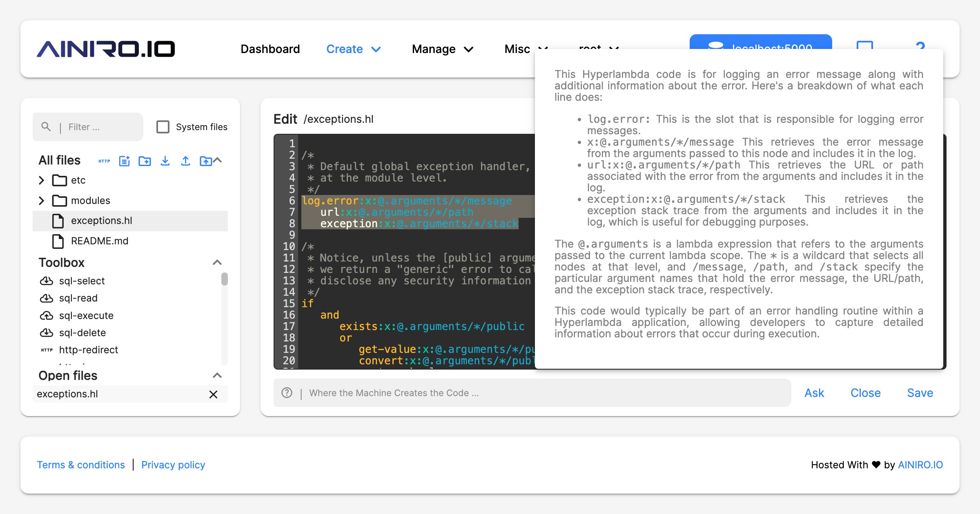Go to the Dashboard page
The width and height of the screenshot is (980, 514).
270,49
